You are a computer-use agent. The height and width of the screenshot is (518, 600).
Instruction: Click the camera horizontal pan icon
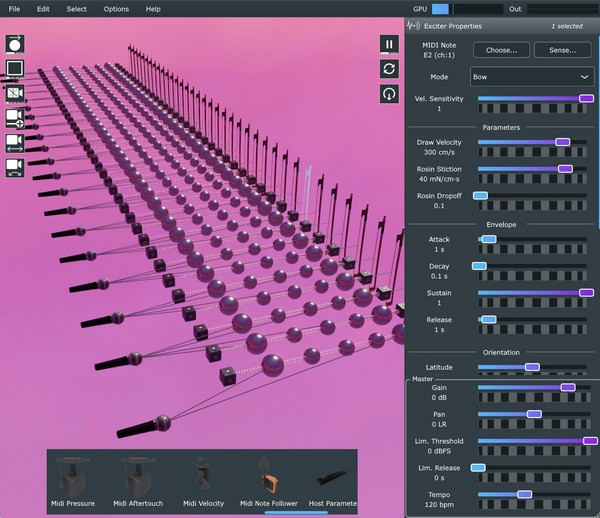point(15,143)
